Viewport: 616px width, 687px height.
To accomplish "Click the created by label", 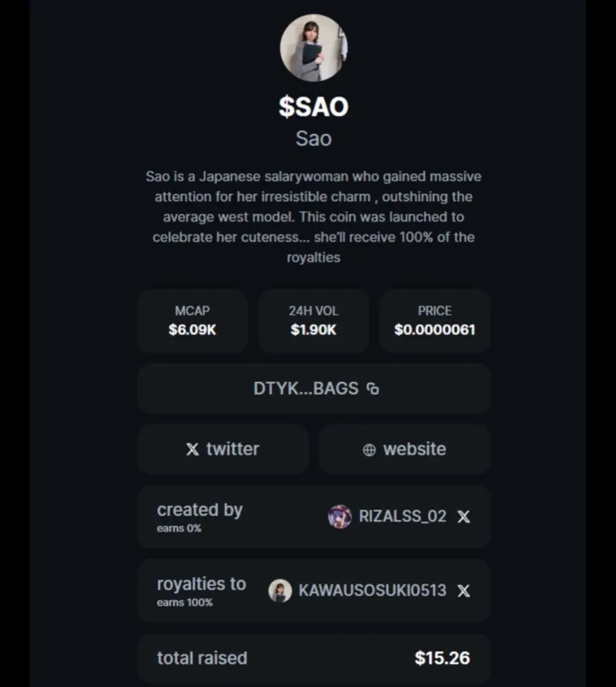I will point(200,510).
